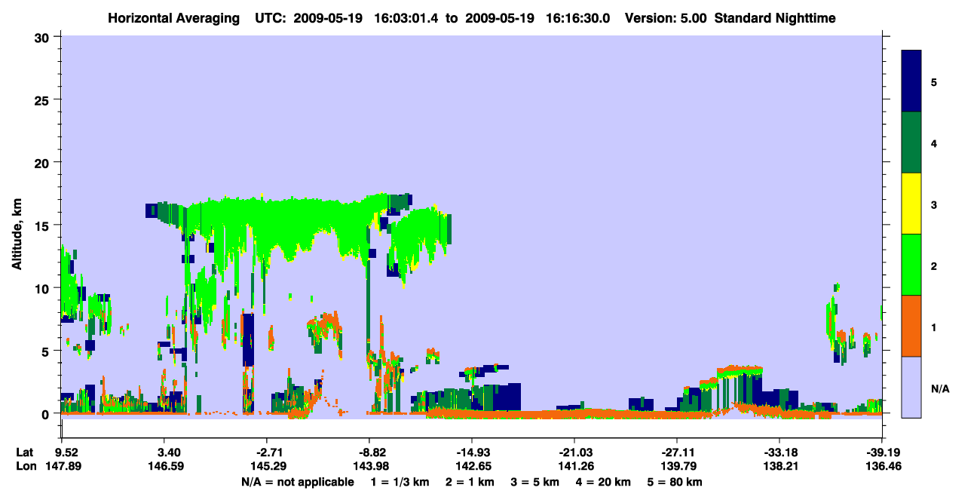Click the longitude value '136.46'
Viewport: 980px width, 503px height.
[x=882, y=467]
